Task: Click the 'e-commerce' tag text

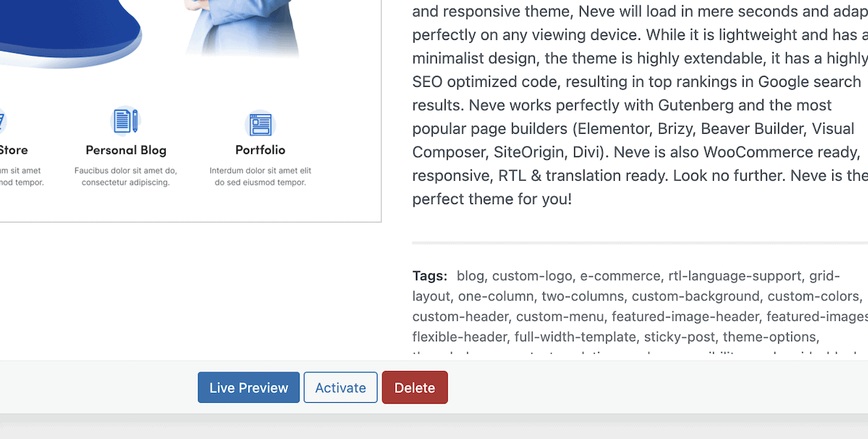Action: pos(620,276)
